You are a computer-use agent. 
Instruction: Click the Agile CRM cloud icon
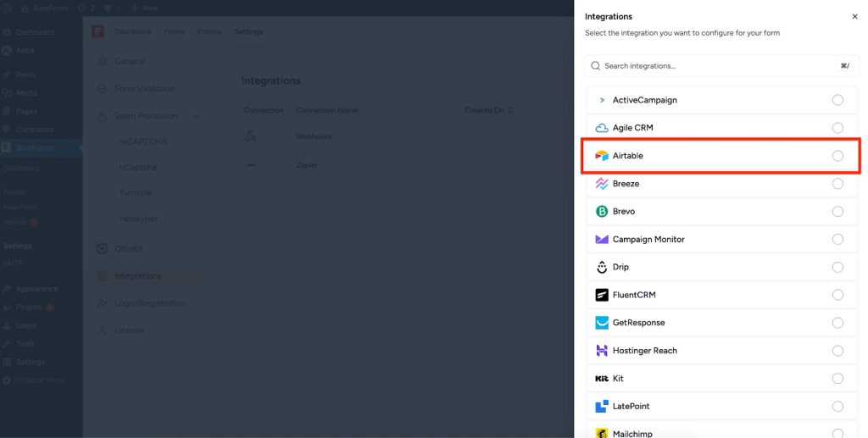tap(602, 128)
